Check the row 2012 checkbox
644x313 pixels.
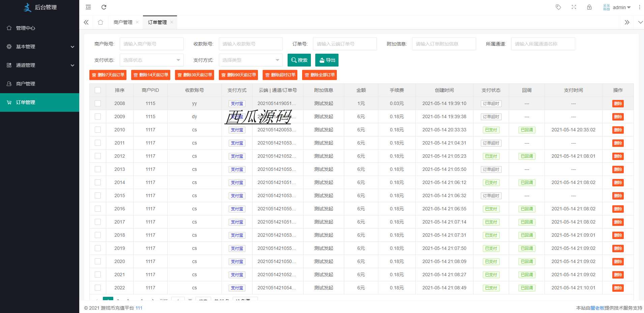click(x=98, y=156)
